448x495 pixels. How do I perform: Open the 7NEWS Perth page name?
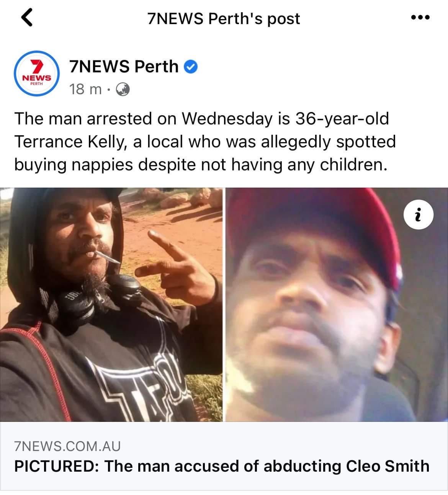pyautogui.click(x=124, y=67)
